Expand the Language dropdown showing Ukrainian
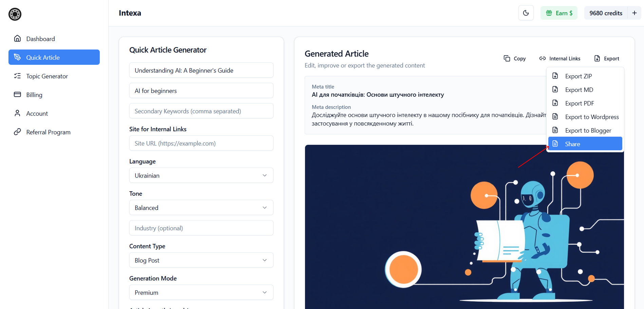 201,175
